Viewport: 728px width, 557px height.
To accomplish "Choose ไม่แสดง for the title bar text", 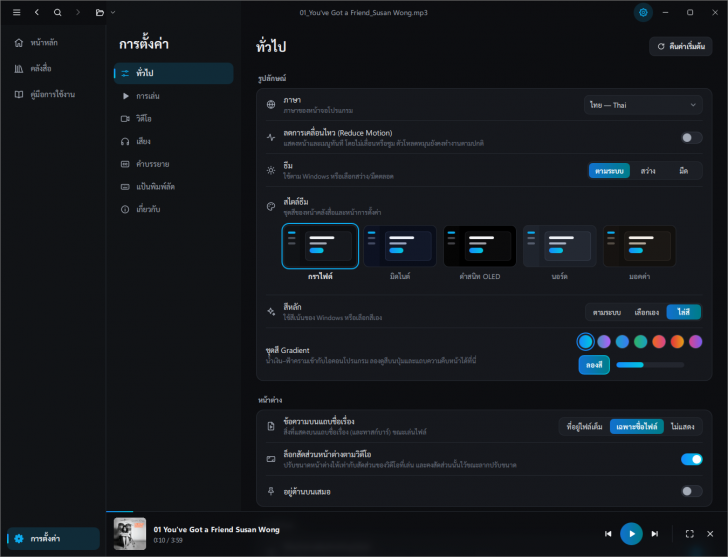I will pyautogui.click(x=682, y=427).
